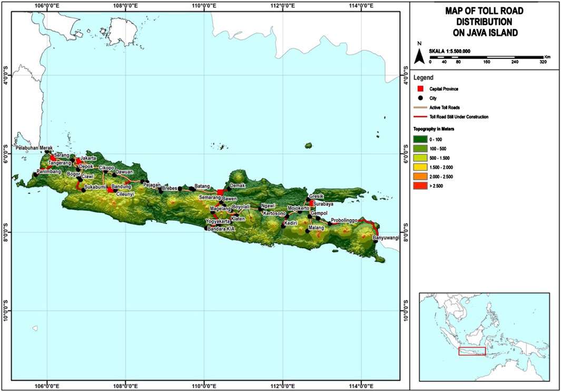This screenshot has width=561, height=392.
Task: Click the map title text
Action: [x=485, y=22]
